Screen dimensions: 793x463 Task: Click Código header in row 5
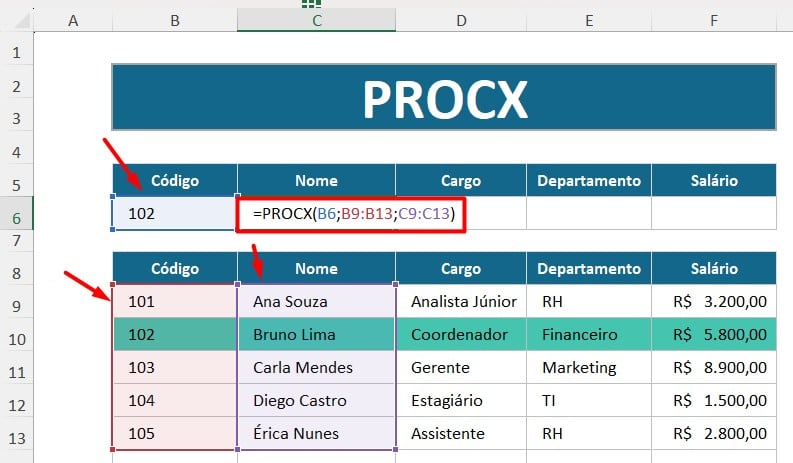pos(174,180)
